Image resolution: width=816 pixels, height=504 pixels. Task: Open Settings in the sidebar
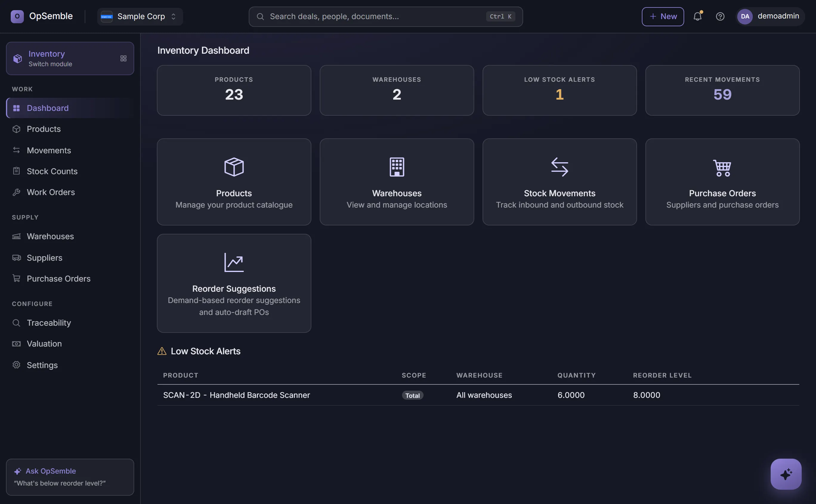tap(70, 365)
